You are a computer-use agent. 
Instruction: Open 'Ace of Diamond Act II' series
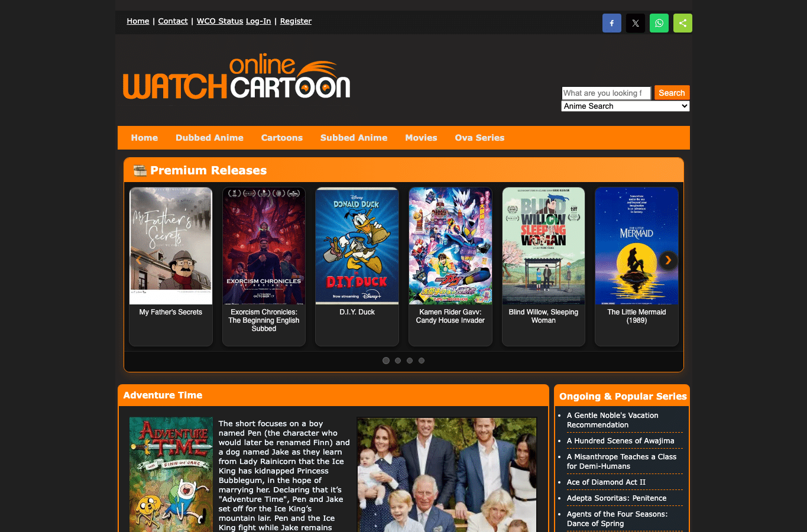pos(606,482)
